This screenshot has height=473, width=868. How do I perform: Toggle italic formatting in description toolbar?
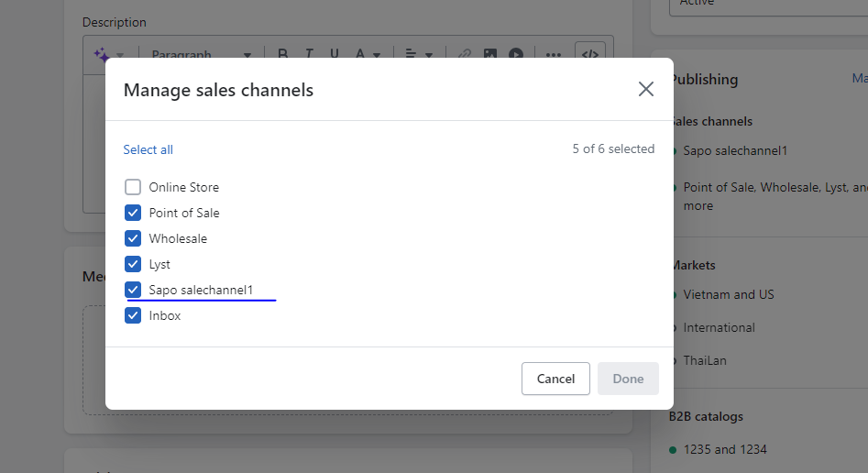309,54
